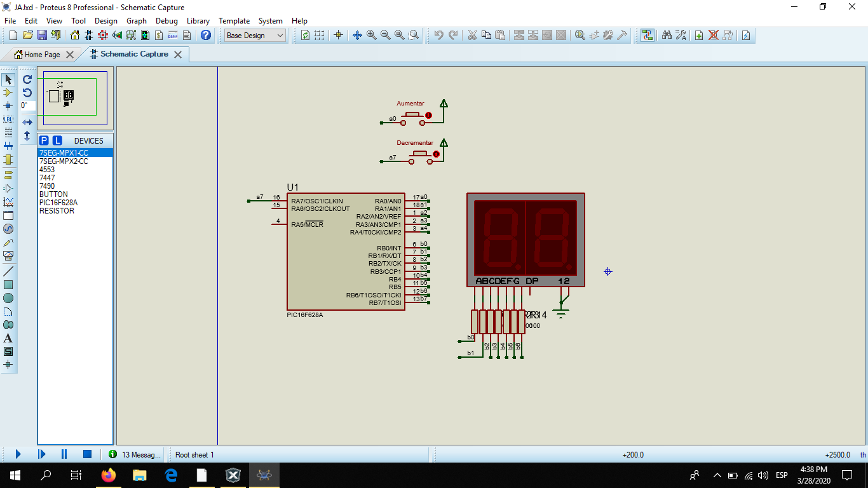Select PIC16F628A in the devices list
The width and height of the screenshot is (868, 488).
click(x=75, y=203)
